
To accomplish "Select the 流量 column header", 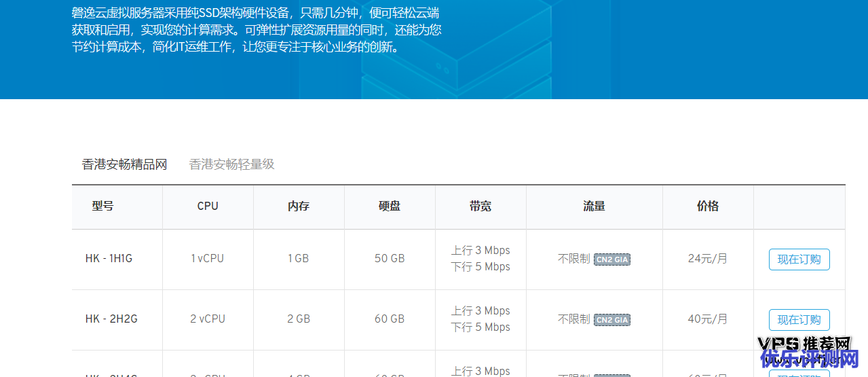I will point(594,207).
